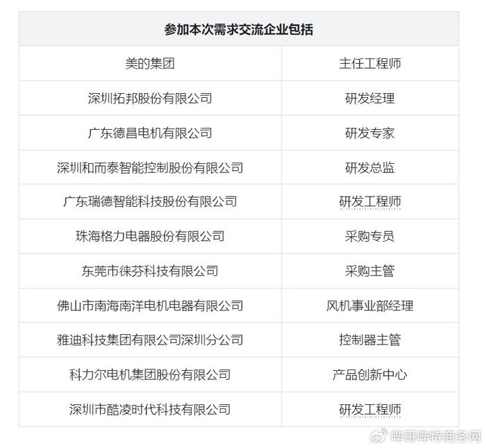The width and height of the screenshot is (486, 448).
Task: Click the cell 深圳市酷凌时代科技有限公司
Action: [x=150, y=409]
